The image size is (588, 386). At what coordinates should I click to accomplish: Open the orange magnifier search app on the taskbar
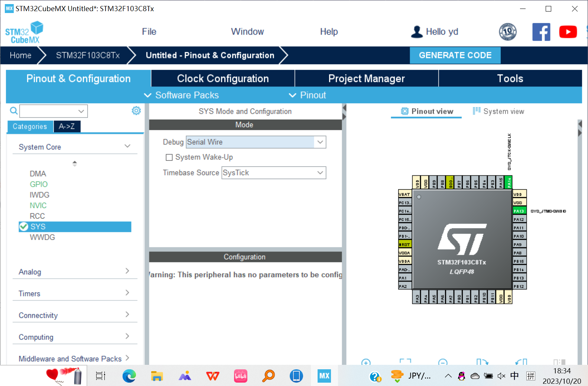click(268, 376)
